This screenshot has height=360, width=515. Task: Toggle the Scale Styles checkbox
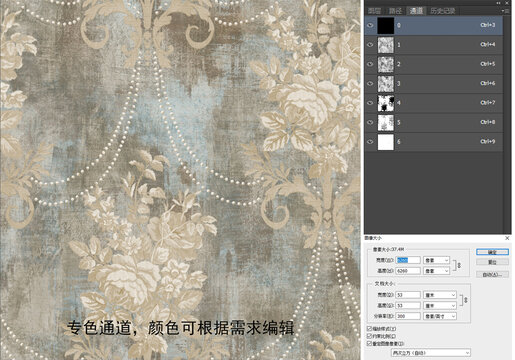pyautogui.click(x=369, y=329)
